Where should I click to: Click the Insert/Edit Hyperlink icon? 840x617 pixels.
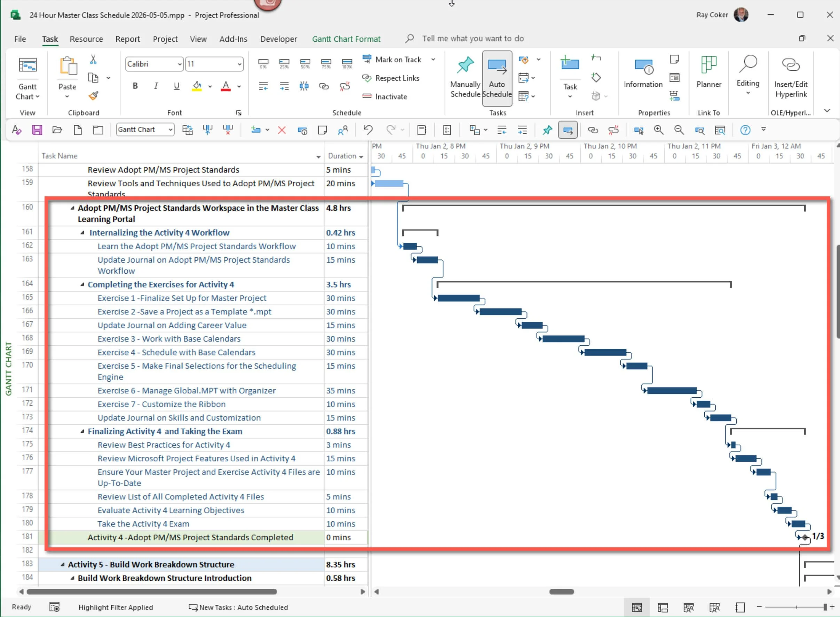(791, 78)
